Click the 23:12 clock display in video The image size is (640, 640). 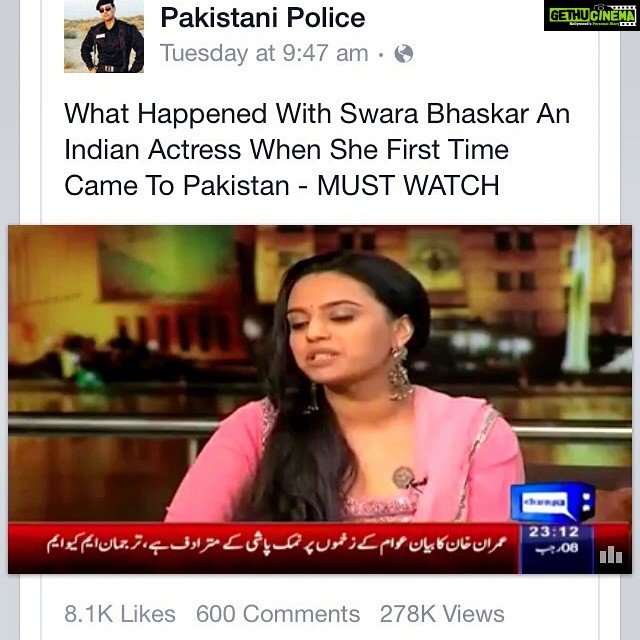click(x=554, y=532)
